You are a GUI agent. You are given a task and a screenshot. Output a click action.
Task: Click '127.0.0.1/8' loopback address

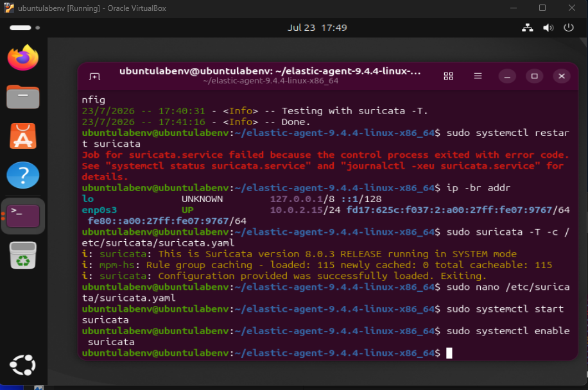pyautogui.click(x=302, y=199)
